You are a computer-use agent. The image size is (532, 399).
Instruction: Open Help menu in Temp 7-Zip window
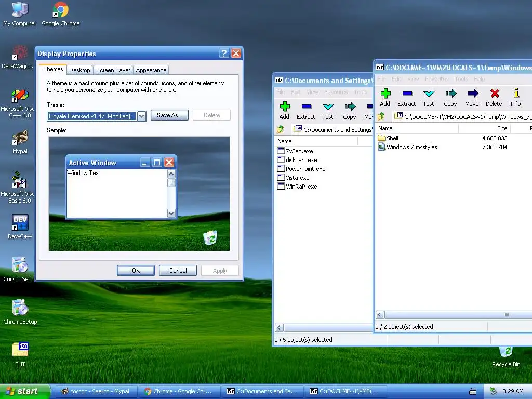tap(480, 79)
